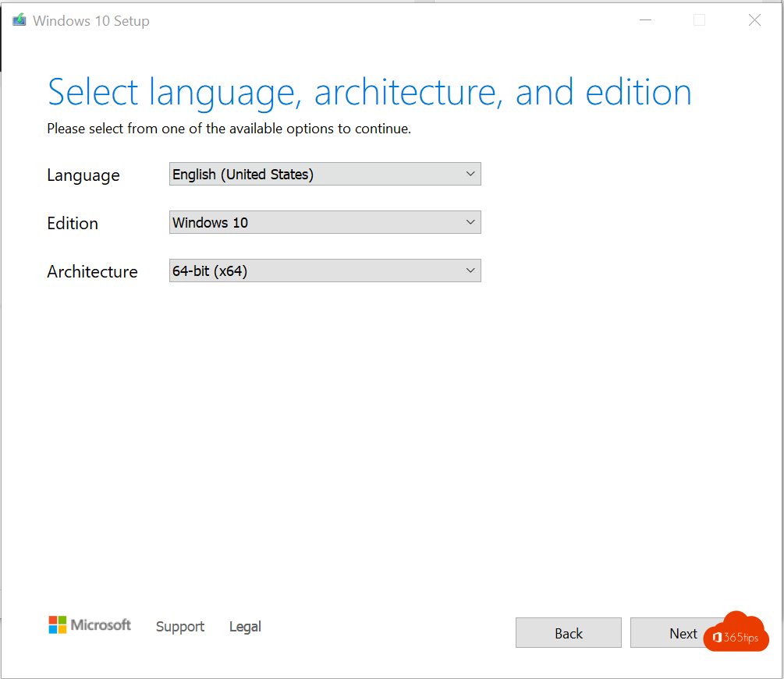This screenshot has width=784, height=679.
Task: Click the Microsoft logo
Action: [x=90, y=624]
